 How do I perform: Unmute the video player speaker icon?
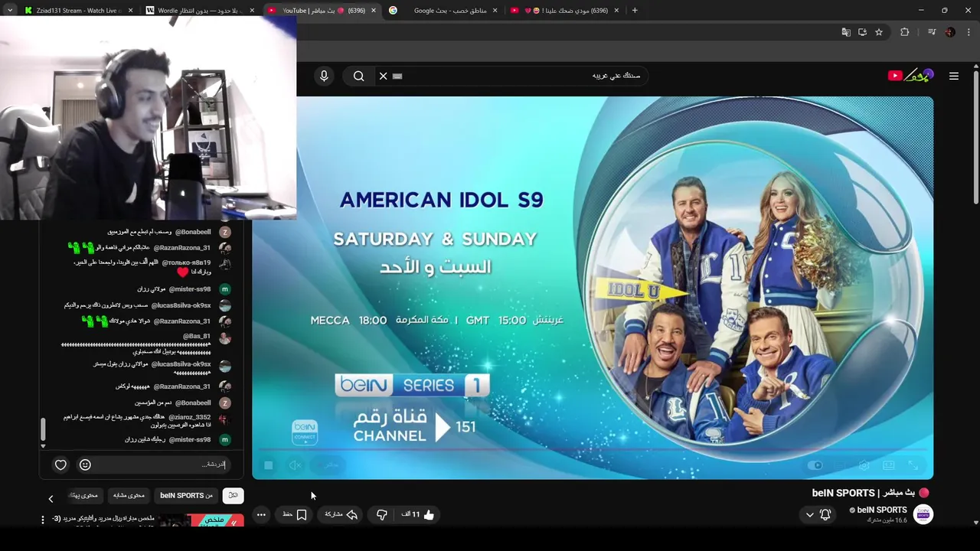click(296, 465)
